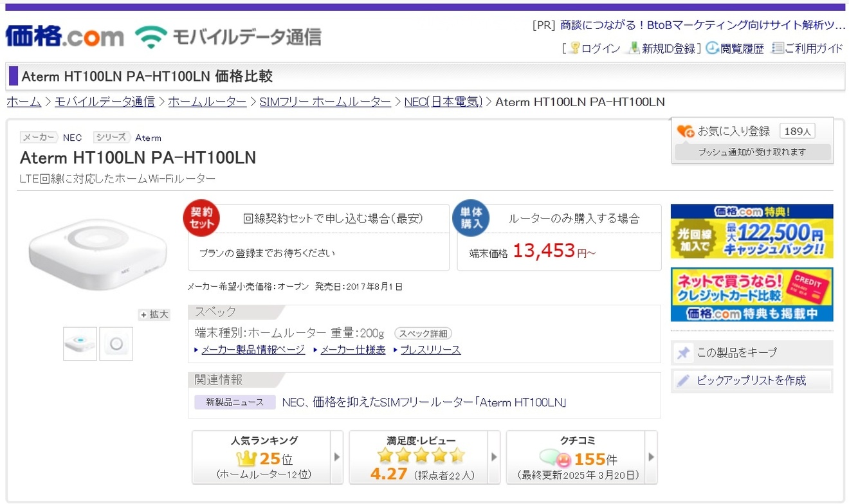849x504 pixels.
Task: Open ご利用ガイド link
Action: tap(814, 49)
